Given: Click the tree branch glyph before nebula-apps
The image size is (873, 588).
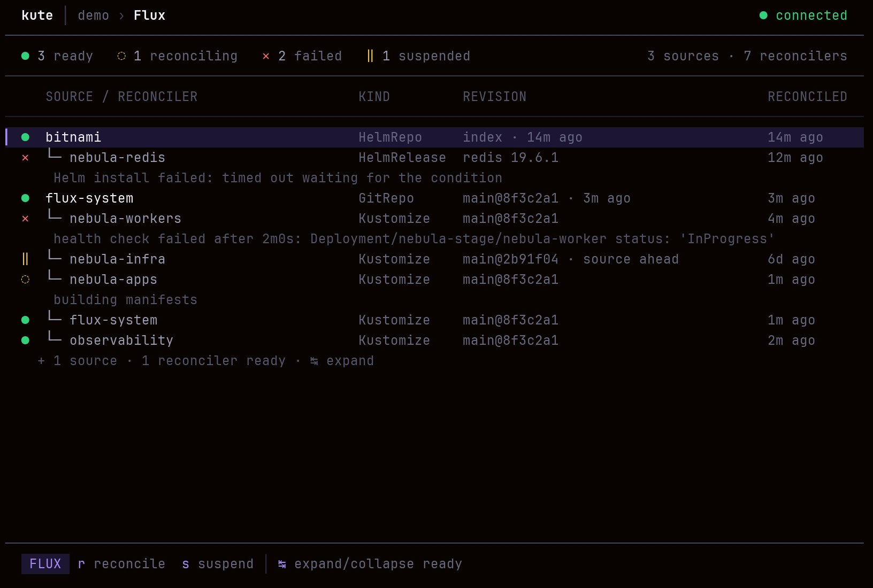Looking at the screenshot, I should [x=55, y=276].
